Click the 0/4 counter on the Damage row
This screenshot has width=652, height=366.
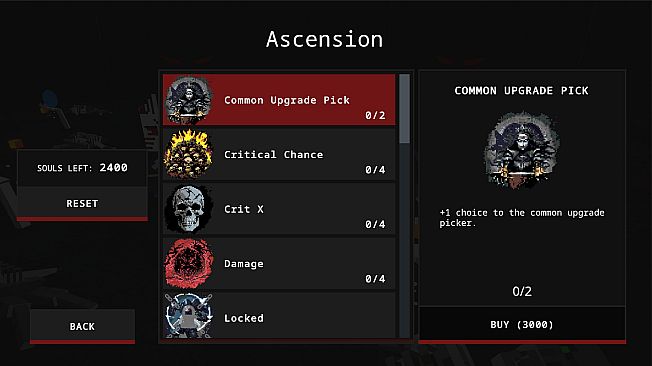coord(375,279)
